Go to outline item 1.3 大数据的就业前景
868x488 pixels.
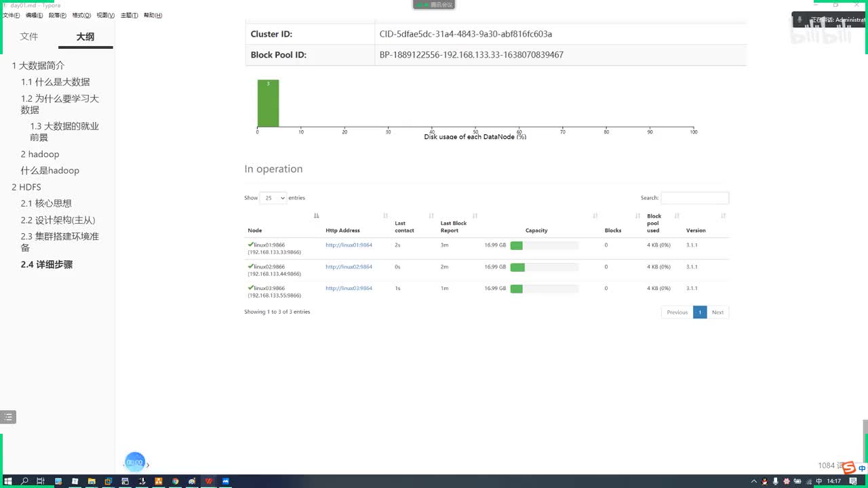pos(64,131)
